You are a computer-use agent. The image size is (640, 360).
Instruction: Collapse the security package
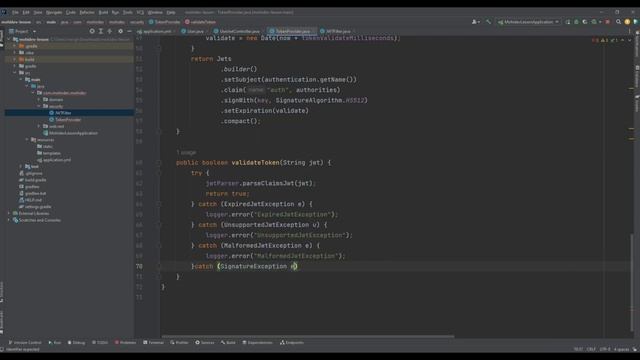tap(39, 106)
